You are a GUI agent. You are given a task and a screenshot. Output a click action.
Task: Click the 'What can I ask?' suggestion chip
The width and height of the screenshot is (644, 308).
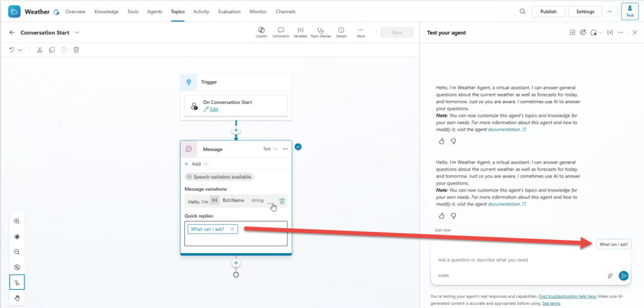[x=614, y=244]
